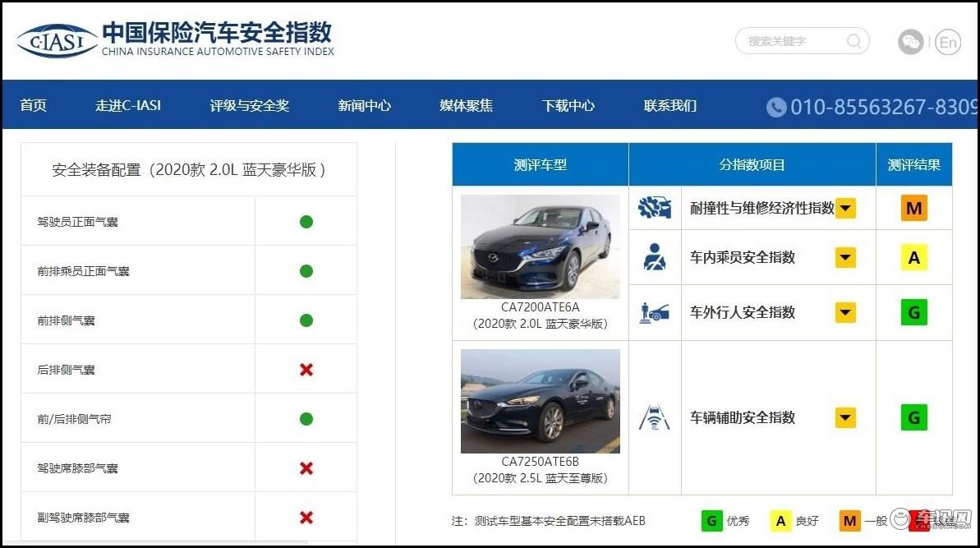
Task: Click the CA7250ATE6B model caption
Action: 541,462
